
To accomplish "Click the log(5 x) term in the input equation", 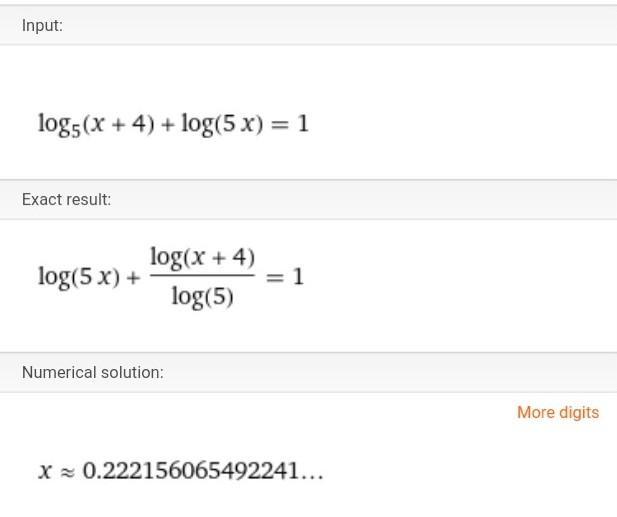I will (x=222, y=124).
